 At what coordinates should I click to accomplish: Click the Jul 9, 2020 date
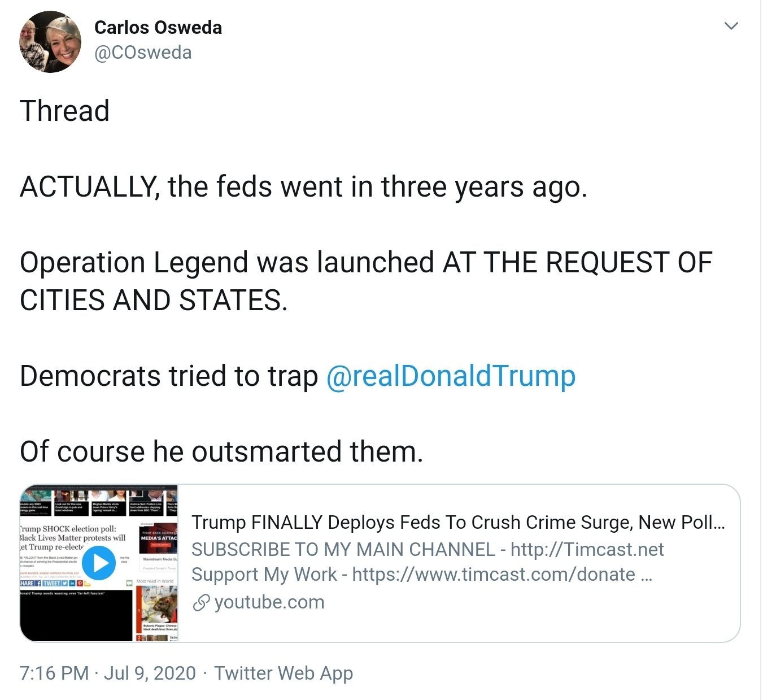pyautogui.click(x=150, y=673)
